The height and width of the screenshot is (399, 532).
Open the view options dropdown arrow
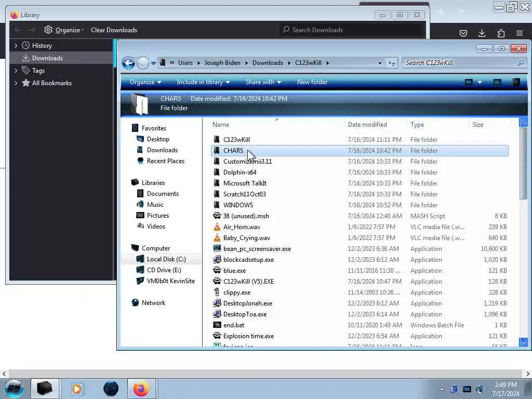point(480,82)
